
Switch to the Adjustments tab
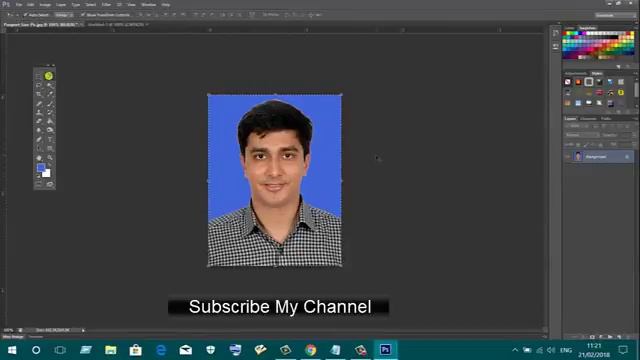576,73
